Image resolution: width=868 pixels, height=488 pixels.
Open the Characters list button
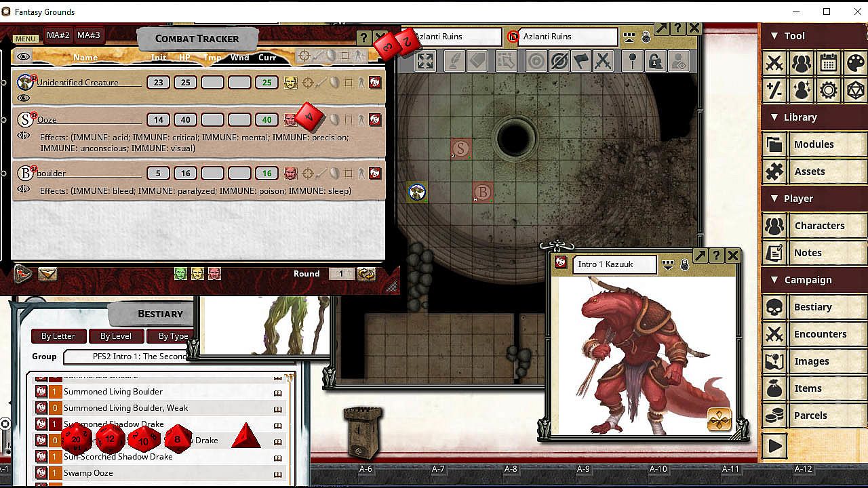(x=829, y=226)
